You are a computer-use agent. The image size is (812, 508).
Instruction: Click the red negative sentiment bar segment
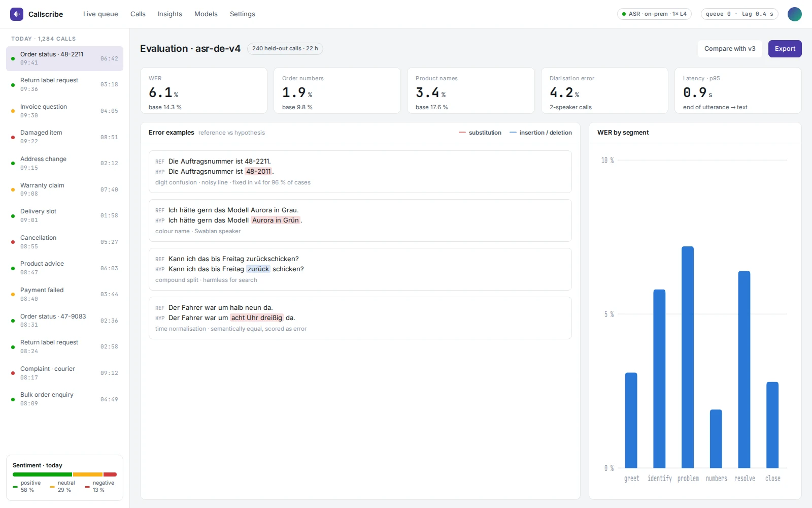coord(110,474)
